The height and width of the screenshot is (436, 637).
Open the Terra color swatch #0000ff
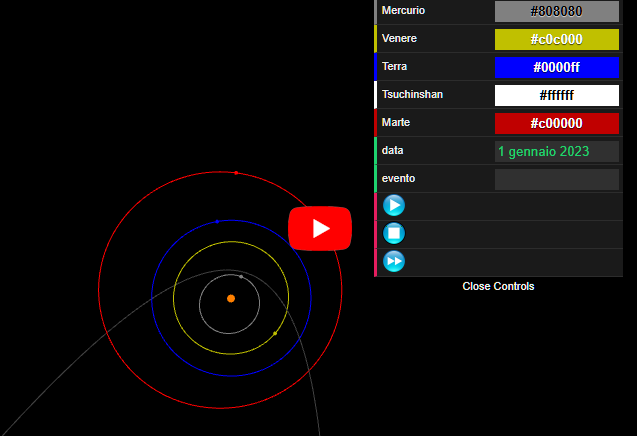click(557, 67)
